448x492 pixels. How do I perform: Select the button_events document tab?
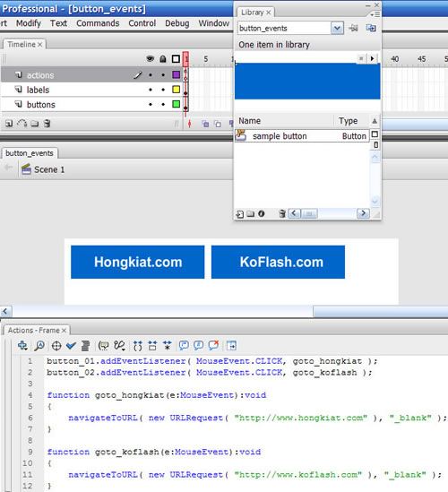pos(30,153)
